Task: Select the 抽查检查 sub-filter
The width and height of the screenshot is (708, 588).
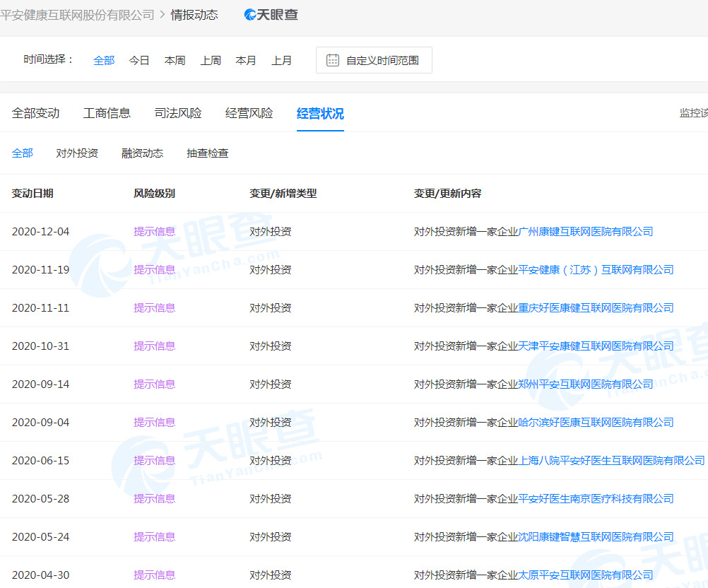Action: [x=208, y=153]
